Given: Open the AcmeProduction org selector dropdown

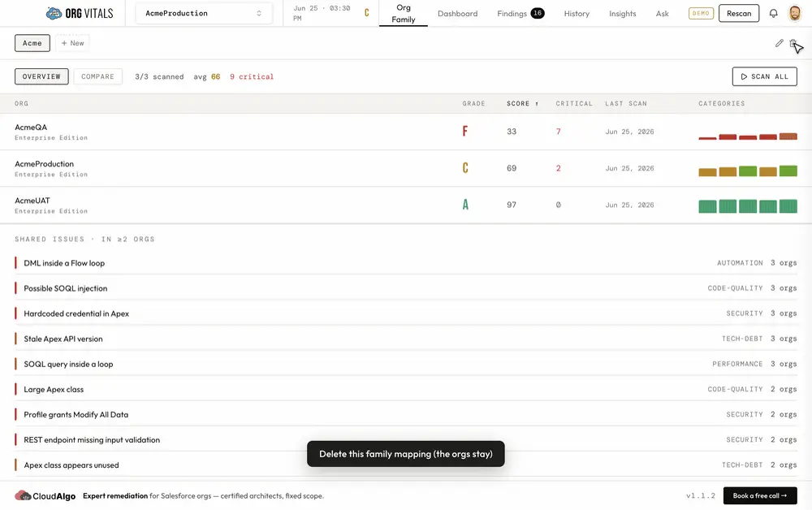Looking at the screenshot, I should [x=204, y=14].
